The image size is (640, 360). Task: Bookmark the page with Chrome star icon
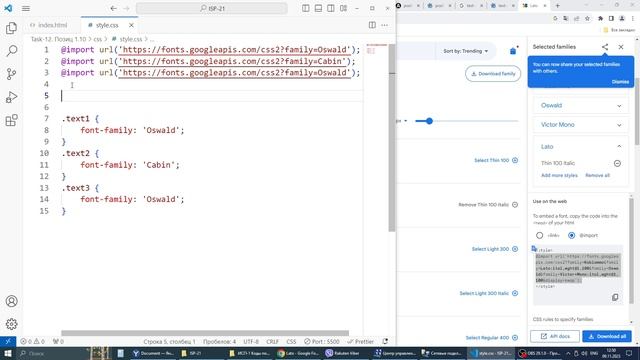click(587, 18)
